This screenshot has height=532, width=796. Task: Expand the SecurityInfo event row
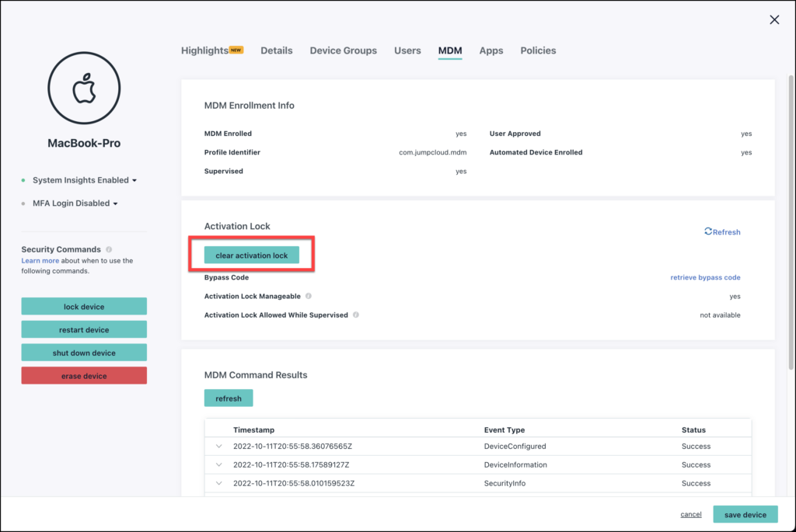(218, 483)
